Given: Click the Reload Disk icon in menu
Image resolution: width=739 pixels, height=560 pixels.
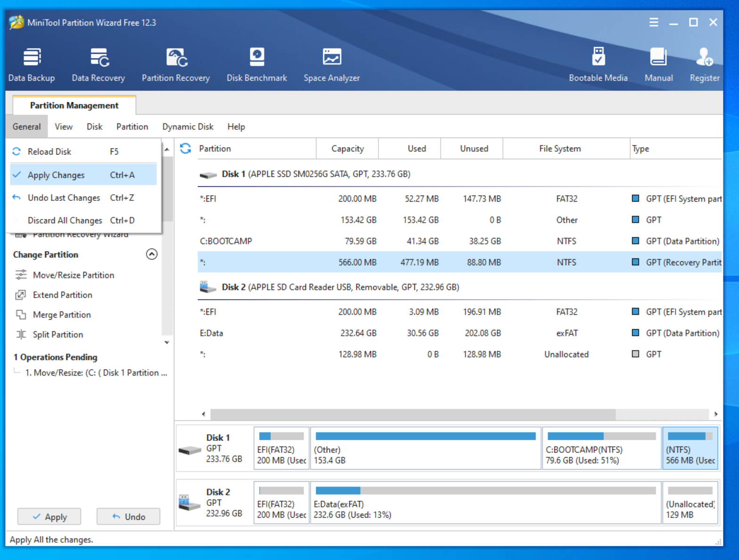Looking at the screenshot, I should tap(16, 151).
